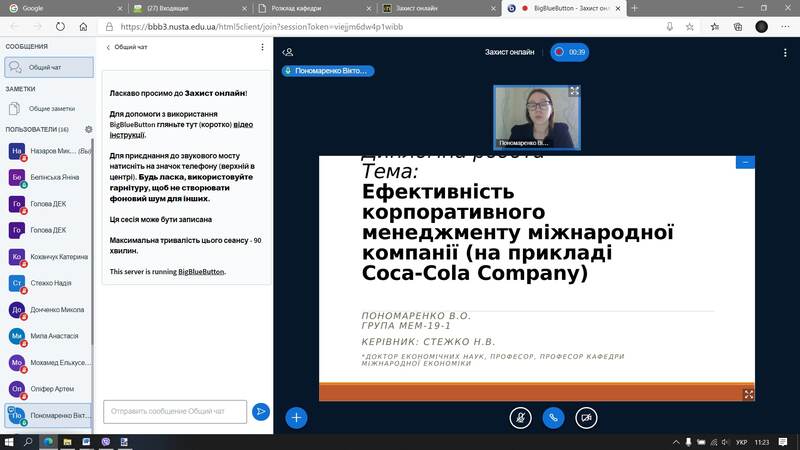
Task: Go to browser home page
Action: [83, 27]
